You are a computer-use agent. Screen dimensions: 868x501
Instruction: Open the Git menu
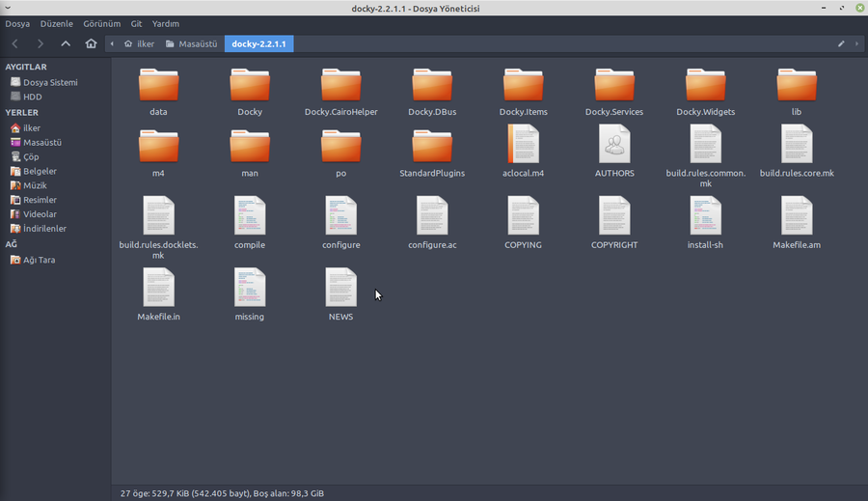(136, 23)
